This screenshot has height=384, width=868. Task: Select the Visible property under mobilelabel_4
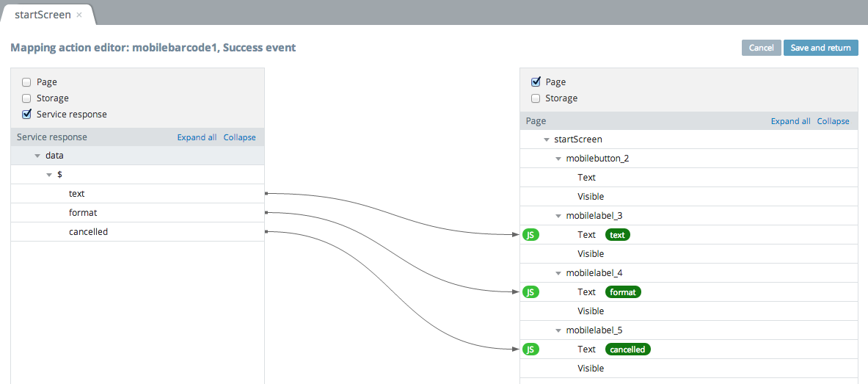tap(591, 311)
